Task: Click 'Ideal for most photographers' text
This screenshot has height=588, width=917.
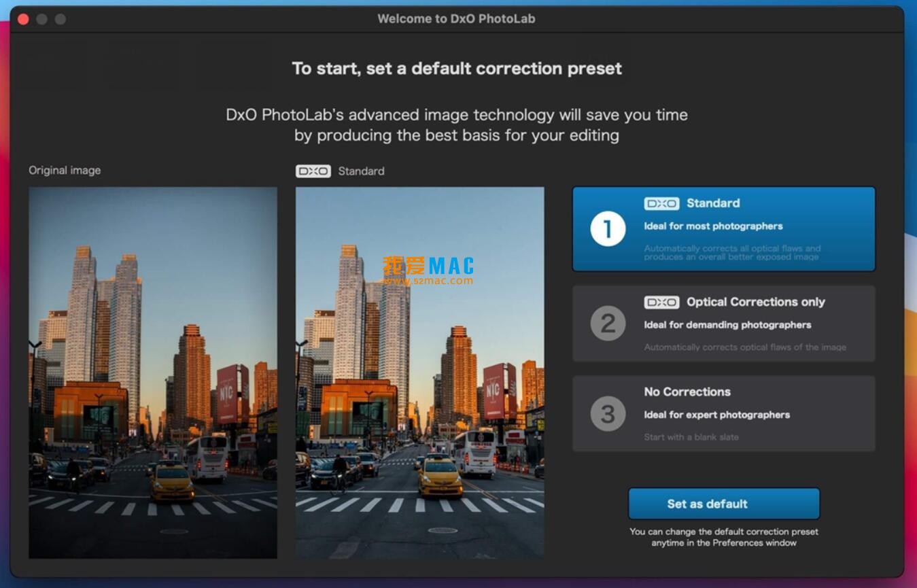Action: tap(713, 226)
